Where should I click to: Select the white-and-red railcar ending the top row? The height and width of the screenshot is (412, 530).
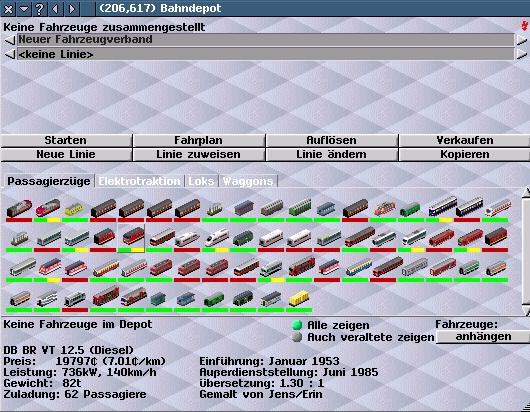(496, 208)
